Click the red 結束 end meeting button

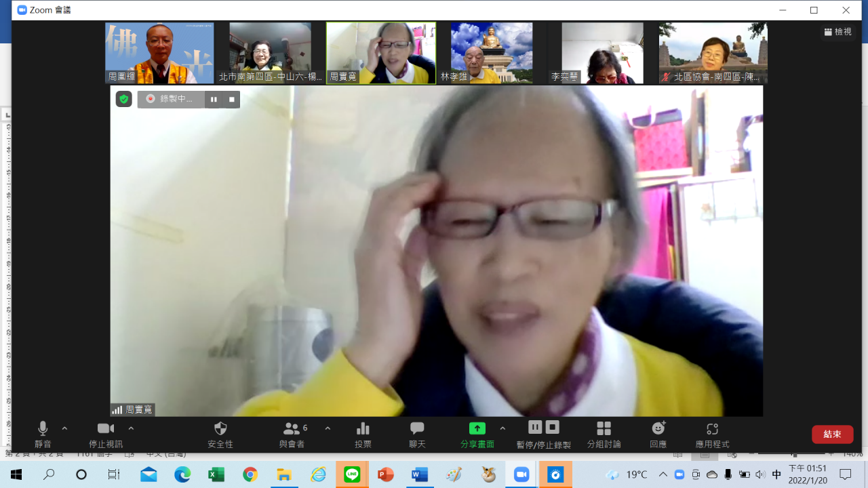[x=832, y=434]
